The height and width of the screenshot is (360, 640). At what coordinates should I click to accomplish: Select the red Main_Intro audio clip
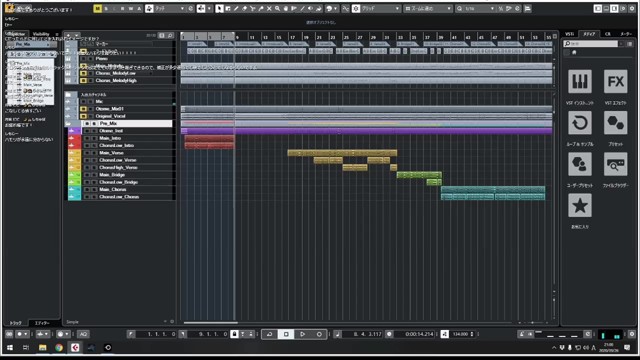[209, 138]
